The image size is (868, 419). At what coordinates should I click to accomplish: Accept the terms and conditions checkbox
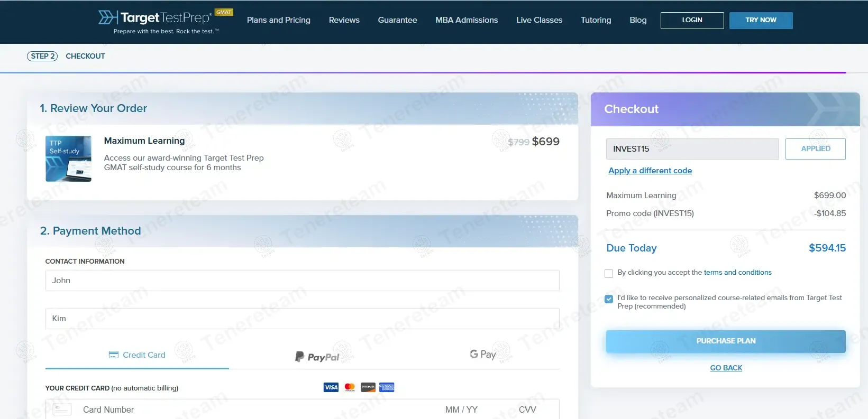point(609,273)
